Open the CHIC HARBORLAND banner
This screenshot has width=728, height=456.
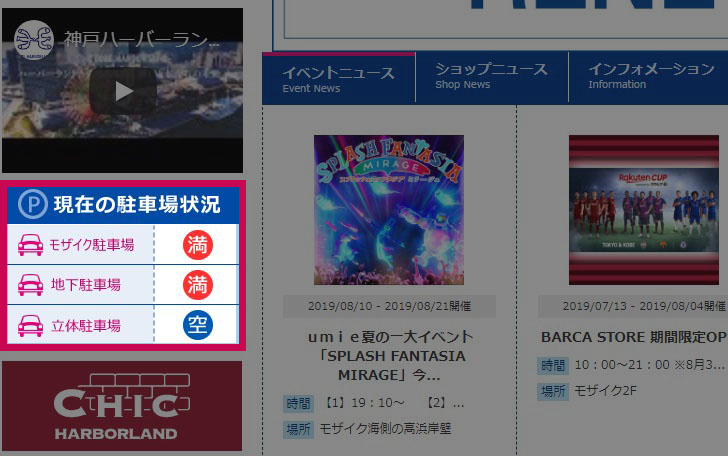point(122,406)
